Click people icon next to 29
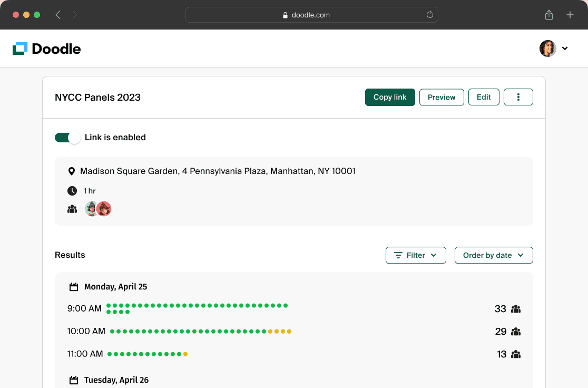Viewport: 588px width, 388px height. click(x=516, y=332)
